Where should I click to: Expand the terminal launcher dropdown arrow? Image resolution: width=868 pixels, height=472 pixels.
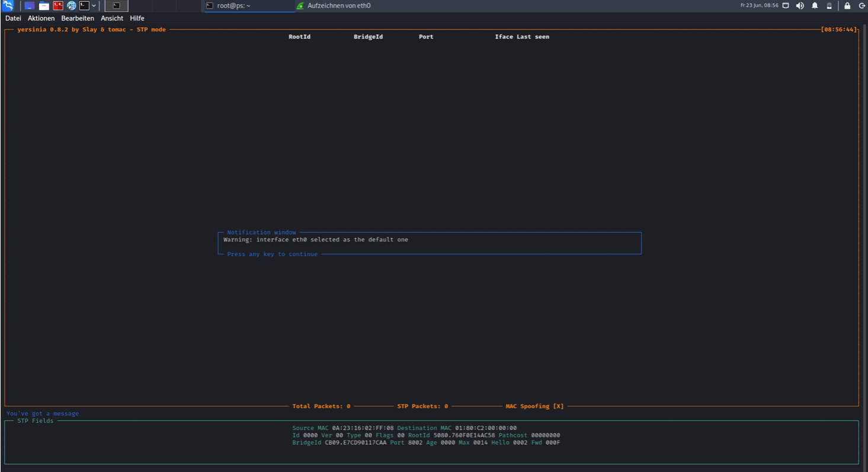pyautogui.click(x=94, y=6)
